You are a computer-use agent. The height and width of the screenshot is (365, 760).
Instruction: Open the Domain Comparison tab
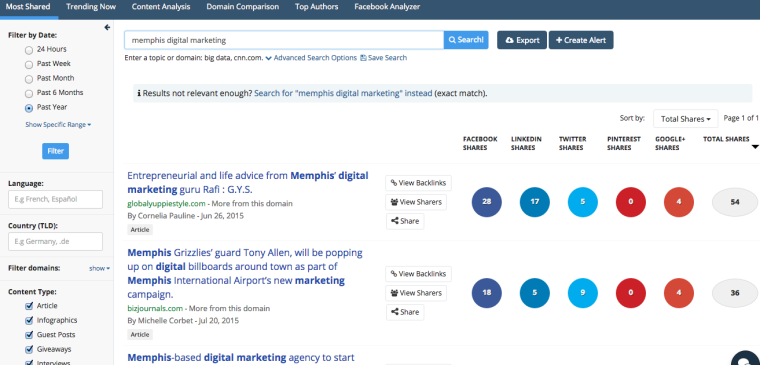coord(242,7)
